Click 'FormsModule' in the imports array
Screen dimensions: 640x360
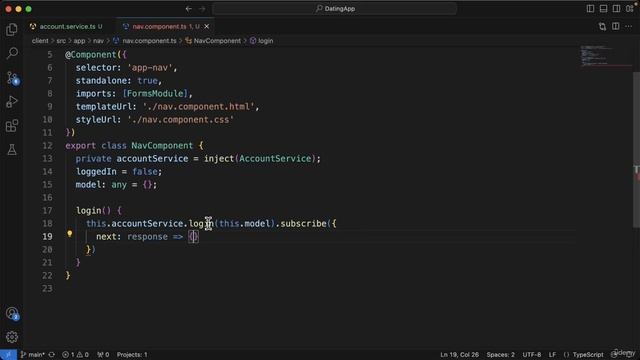155,94
